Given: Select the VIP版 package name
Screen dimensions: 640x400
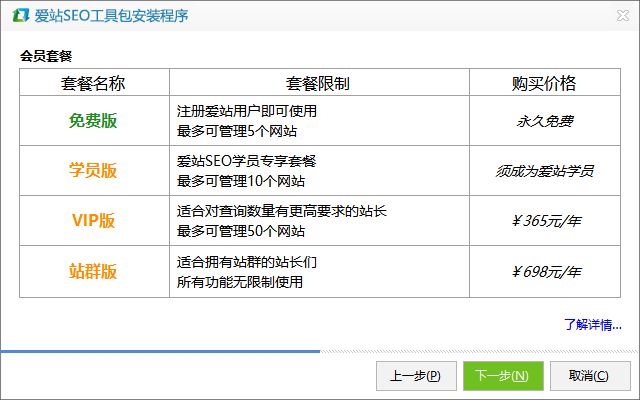Looking at the screenshot, I should tap(93, 220).
